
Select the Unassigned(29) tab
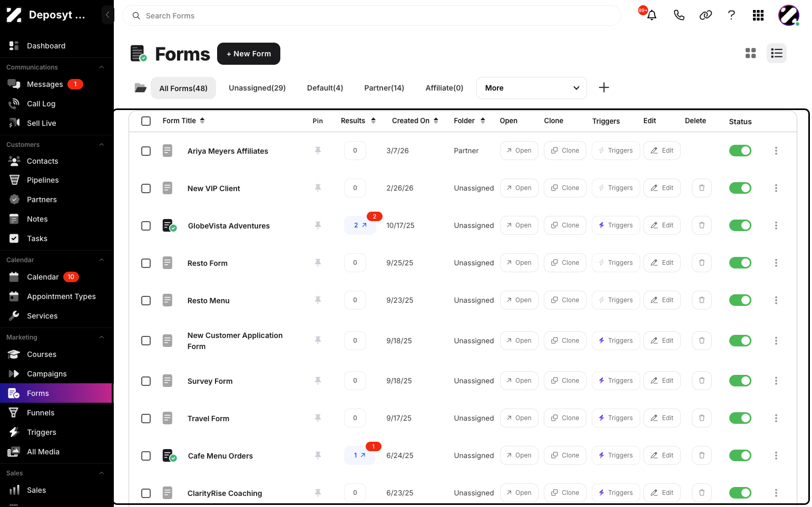pos(257,88)
